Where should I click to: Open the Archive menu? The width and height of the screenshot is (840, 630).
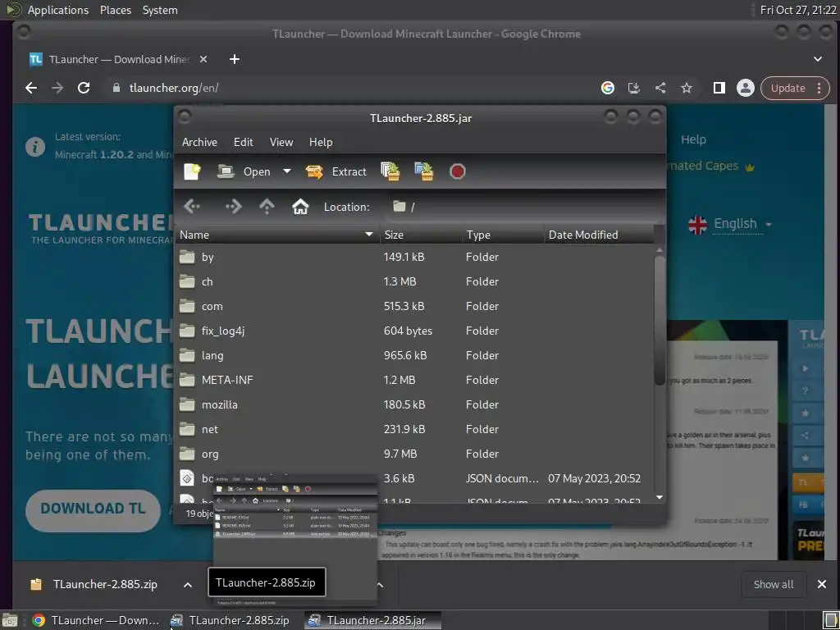[x=199, y=142]
